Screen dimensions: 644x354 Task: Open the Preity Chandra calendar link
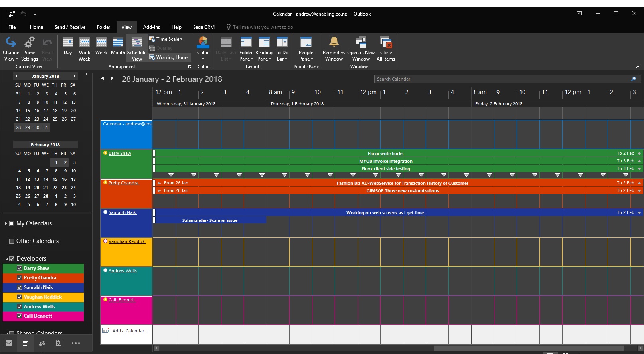click(123, 183)
